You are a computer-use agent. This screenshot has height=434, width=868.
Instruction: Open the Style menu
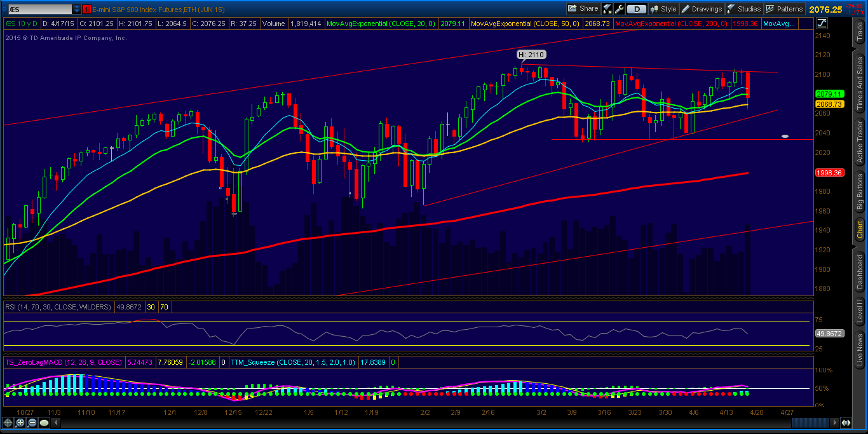663,9
